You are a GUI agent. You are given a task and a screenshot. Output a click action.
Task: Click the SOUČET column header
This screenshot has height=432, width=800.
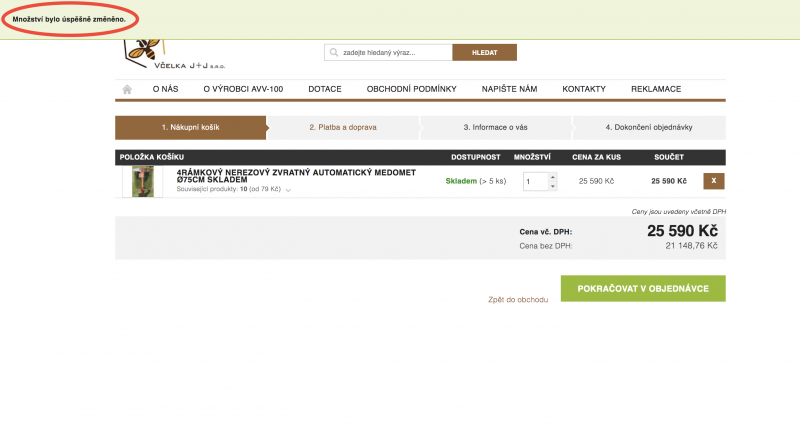[x=669, y=157]
